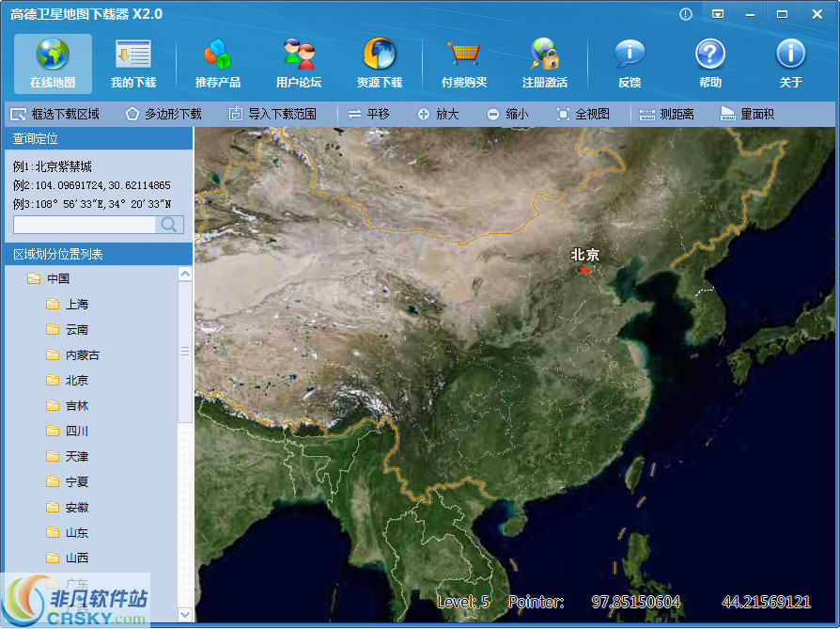Viewport: 840px width, 629px height.
Task: Select the 内蒙古 folder in region list
Action: tap(72, 355)
